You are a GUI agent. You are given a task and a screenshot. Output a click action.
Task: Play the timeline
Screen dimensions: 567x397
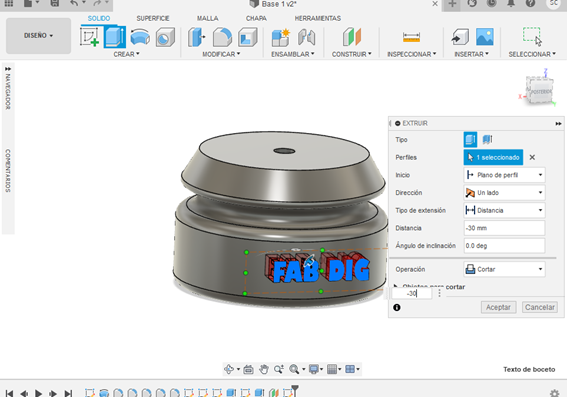tap(38, 393)
